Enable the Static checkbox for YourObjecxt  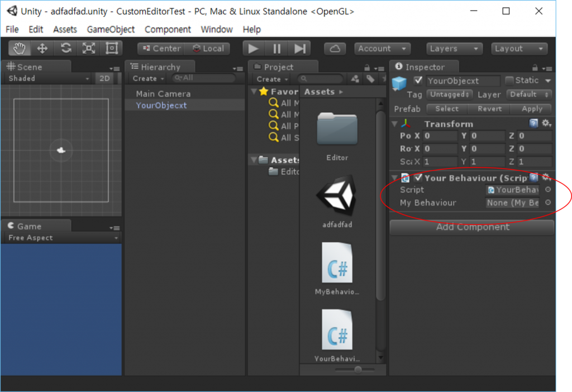pyautogui.click(x=510, y=80)
